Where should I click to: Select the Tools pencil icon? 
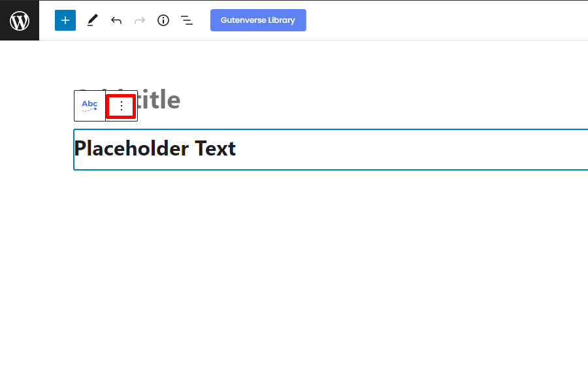click(x=92, y=20)
